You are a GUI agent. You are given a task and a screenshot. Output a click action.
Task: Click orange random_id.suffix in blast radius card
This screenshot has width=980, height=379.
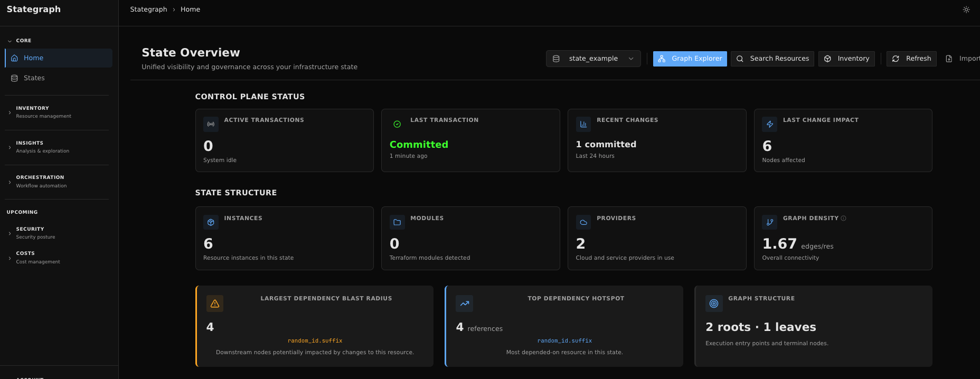click(315, 341)
